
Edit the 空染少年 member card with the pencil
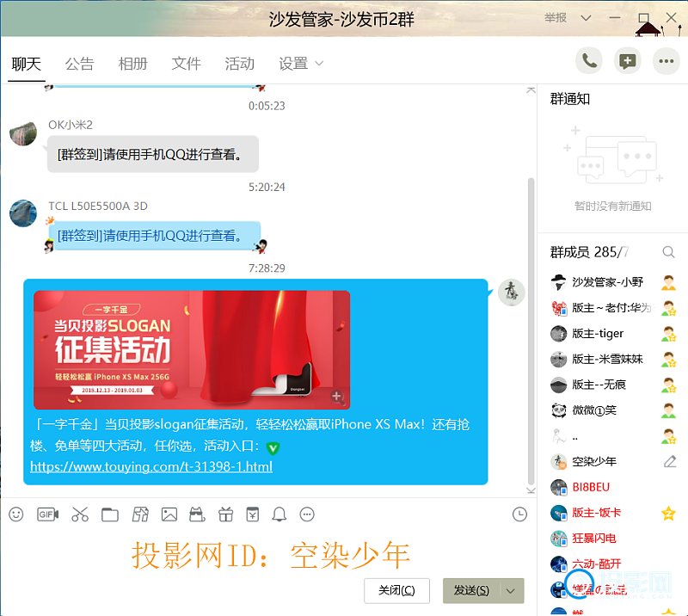tap(670, 461)
